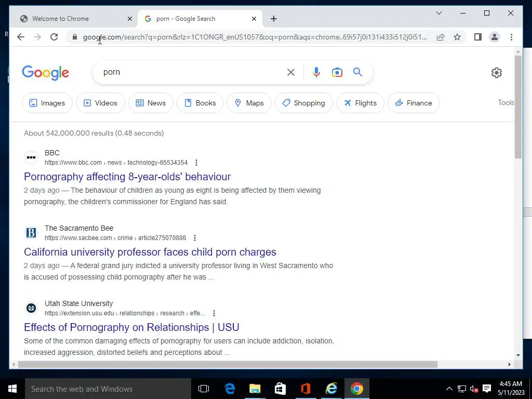This screenshot has height=399, width=532.
Task: Open the BBC pornography behaviour article
Action: [127, 177]
